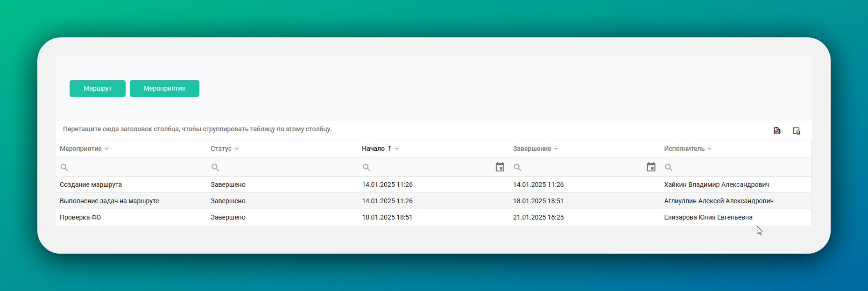The image size is (868, 291).
Task: Select the Выполнение задач на маршруте row
Action: [434, 201]
